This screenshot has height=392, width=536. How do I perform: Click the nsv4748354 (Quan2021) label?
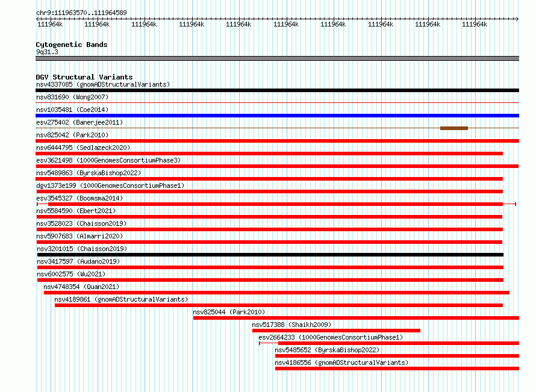pyautogui.click(x=81, y=287)
